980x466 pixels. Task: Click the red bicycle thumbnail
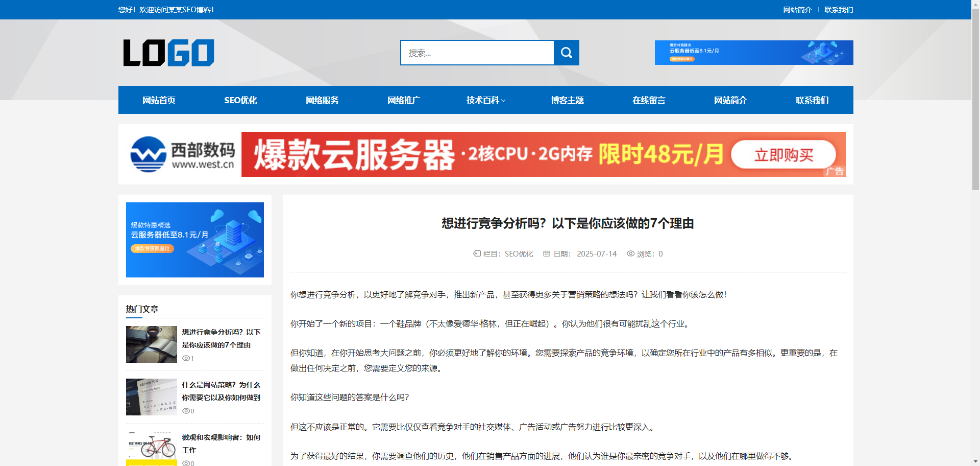point(152,449)
